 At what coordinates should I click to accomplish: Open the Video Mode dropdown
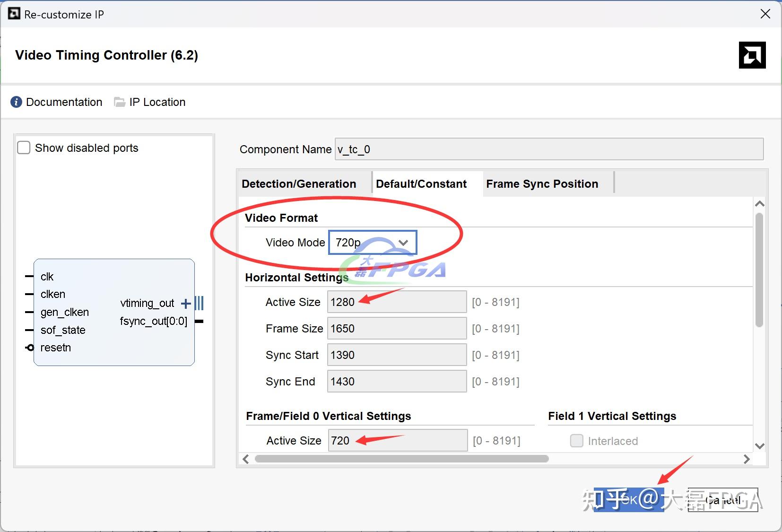(373, 243)
